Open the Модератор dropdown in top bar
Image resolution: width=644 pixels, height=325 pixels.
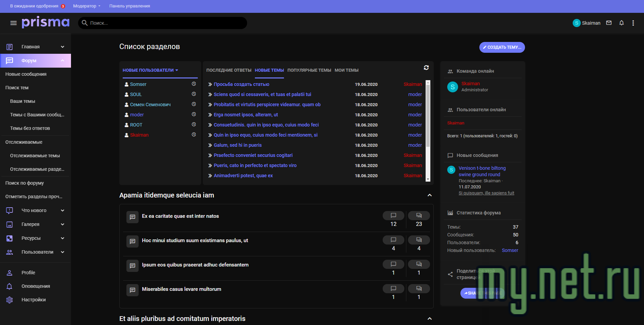click(87, 6)
